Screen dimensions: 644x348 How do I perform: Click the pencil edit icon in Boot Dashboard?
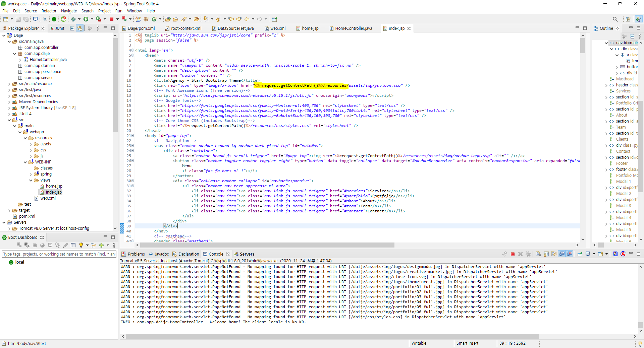pos(65,245)
